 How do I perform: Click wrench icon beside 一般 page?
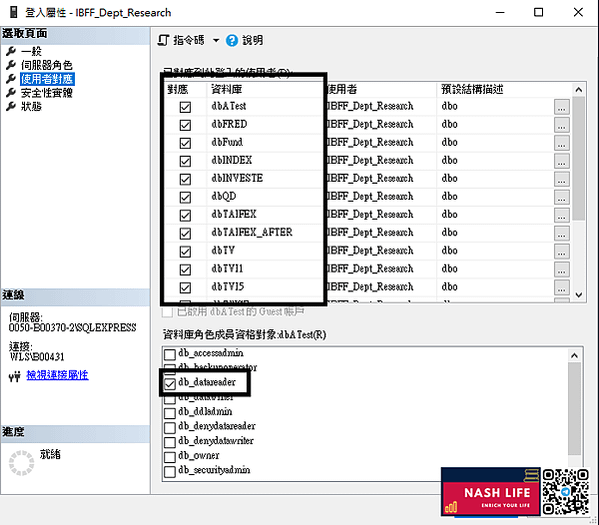11,51
